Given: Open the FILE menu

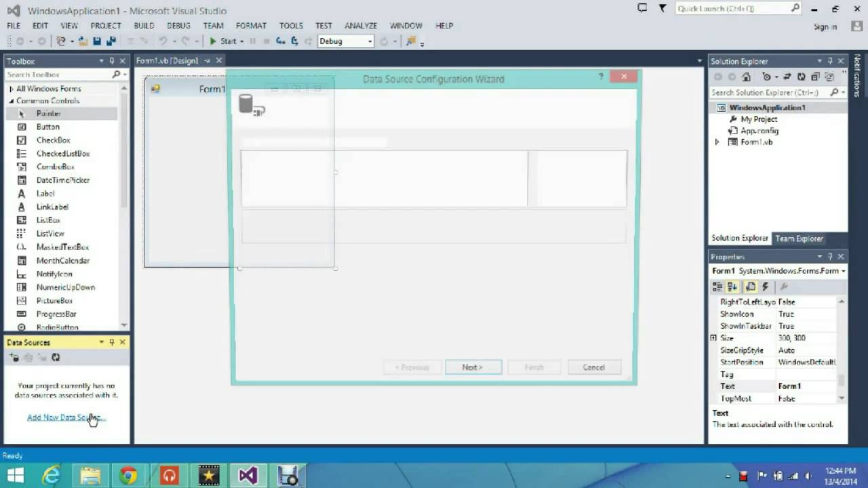Looking at the screenshot, I should (x=14, y=26).
